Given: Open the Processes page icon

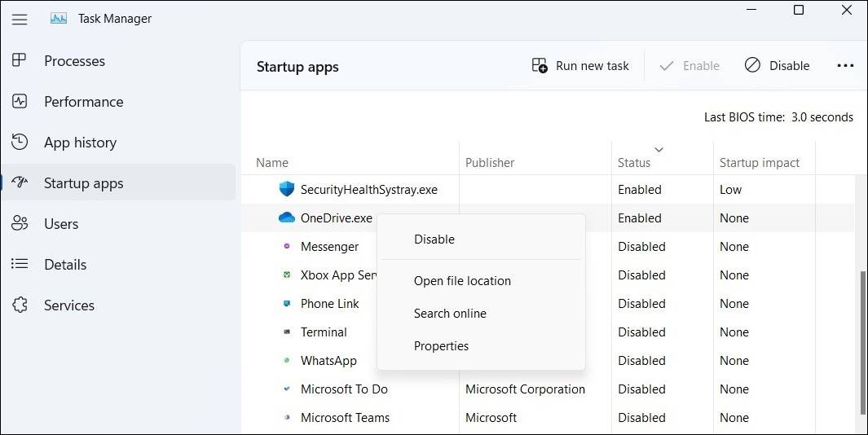Looking at the screenshot, I should (x=20, y=61).
